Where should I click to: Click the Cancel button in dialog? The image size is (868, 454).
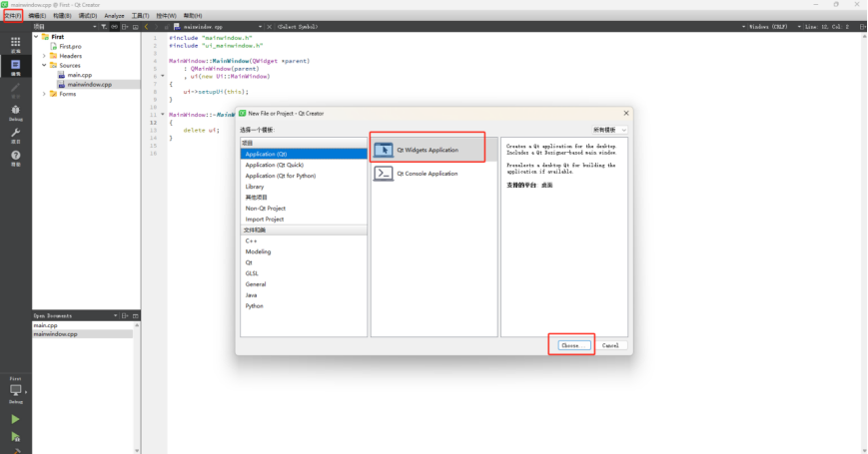tap(610, 345)
